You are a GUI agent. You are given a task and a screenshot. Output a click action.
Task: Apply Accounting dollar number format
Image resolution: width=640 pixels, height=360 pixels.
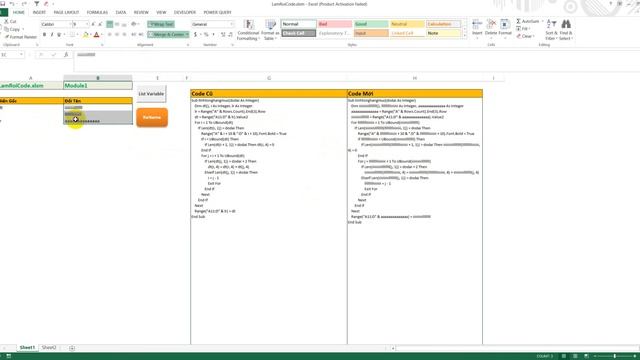pos(196,35)
